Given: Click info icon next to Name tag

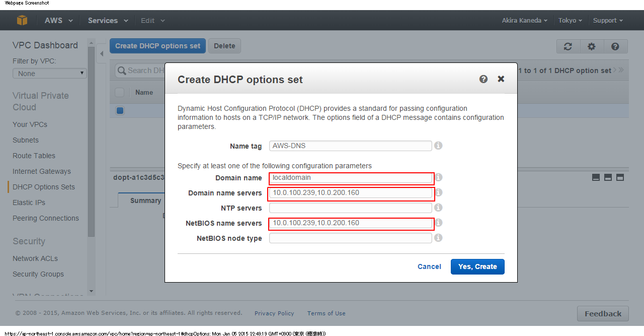Looking at the screenshot, I should pos(438,146).
